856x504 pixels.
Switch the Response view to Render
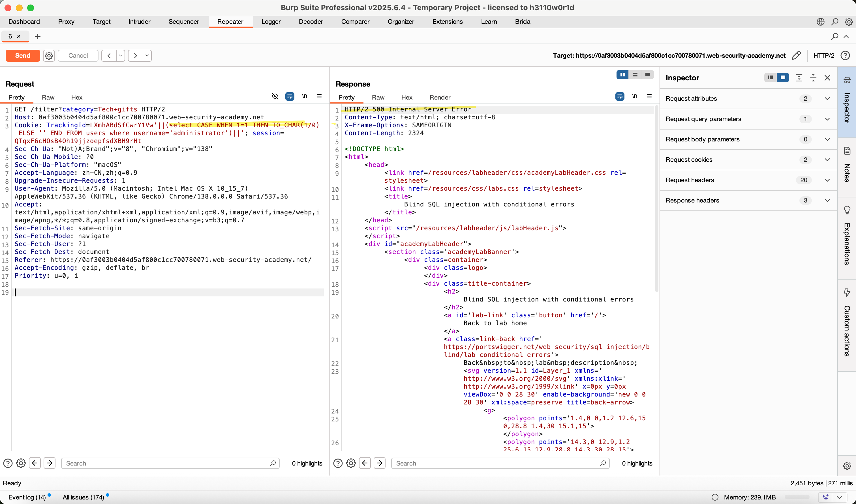(440, 98)
